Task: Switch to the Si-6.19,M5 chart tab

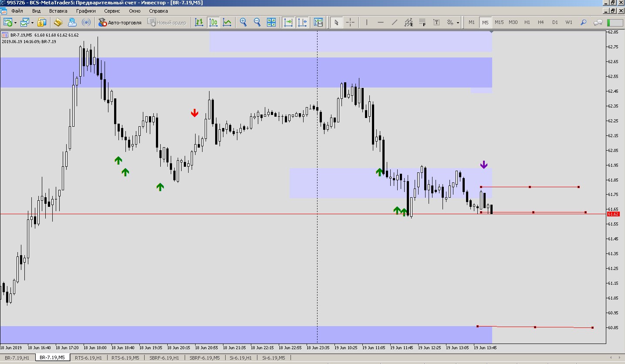Action: coord(274,358)
